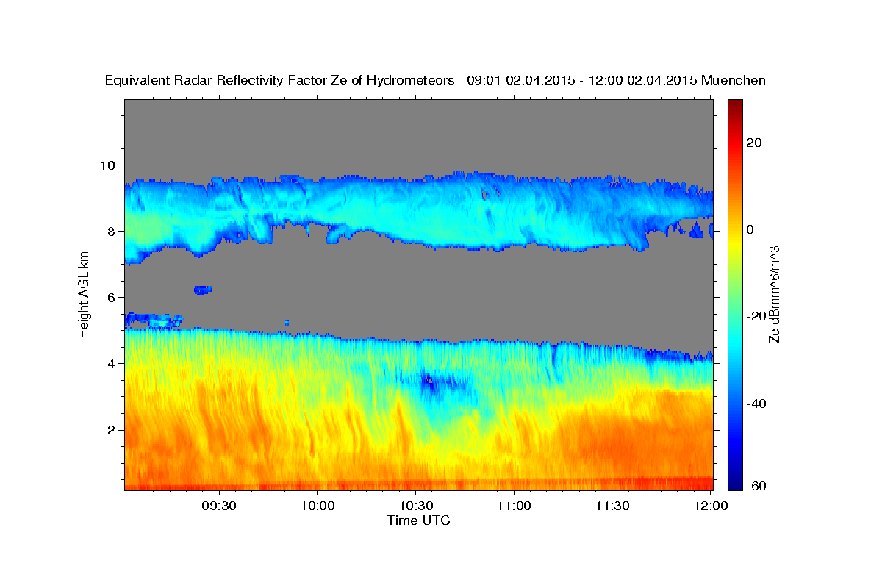Click the '11:30' time tick label
This screenshot has height=588, width=882.
pos(612,506)
